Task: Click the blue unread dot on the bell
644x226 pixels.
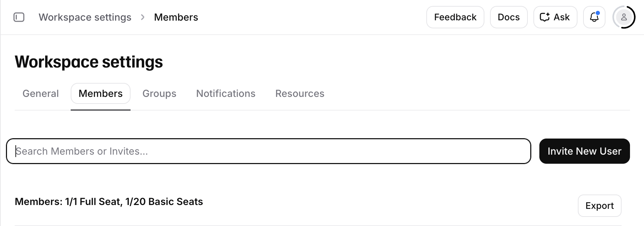Action: pos(598,13)
